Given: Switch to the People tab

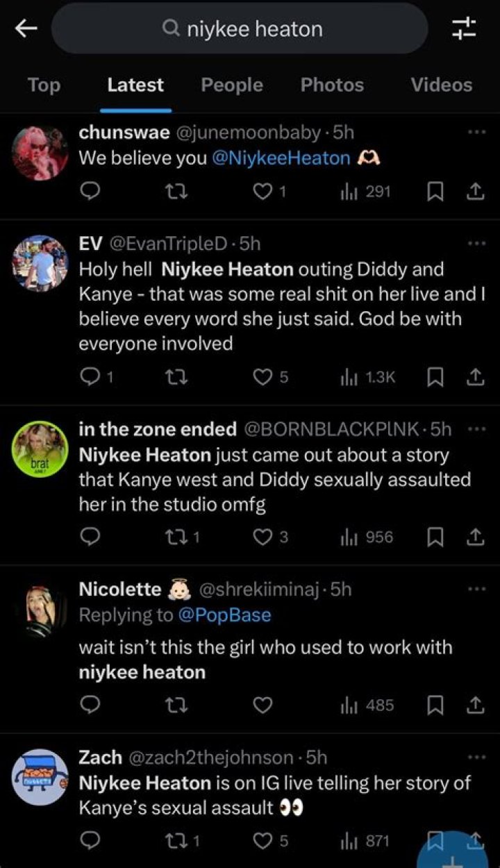Looking at the screenshot, I should click(232, 85).
